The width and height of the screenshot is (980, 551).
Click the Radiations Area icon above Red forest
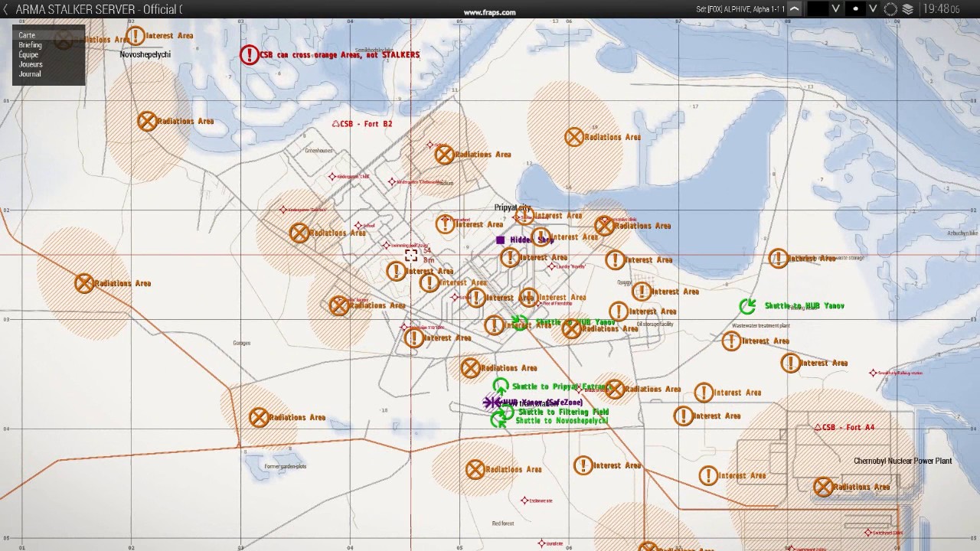click(475, 470)
